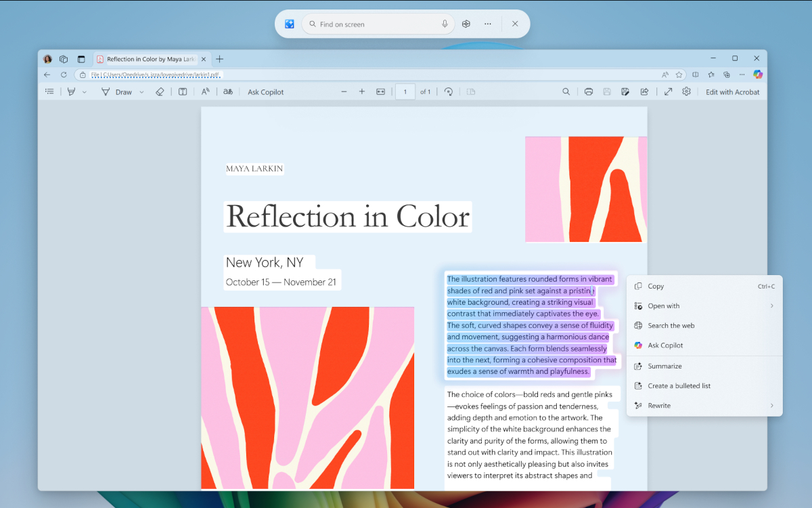Click the Print icon in PDF toolbar
812x508 pixels.
(589, 92)
